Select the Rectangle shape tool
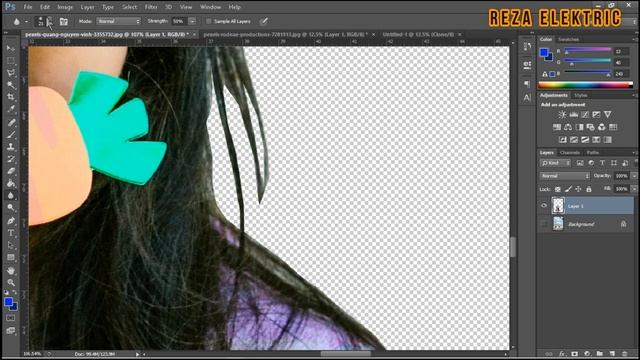Screen dimensions: 640x360 pyautogui.click(x=11, y=258)
